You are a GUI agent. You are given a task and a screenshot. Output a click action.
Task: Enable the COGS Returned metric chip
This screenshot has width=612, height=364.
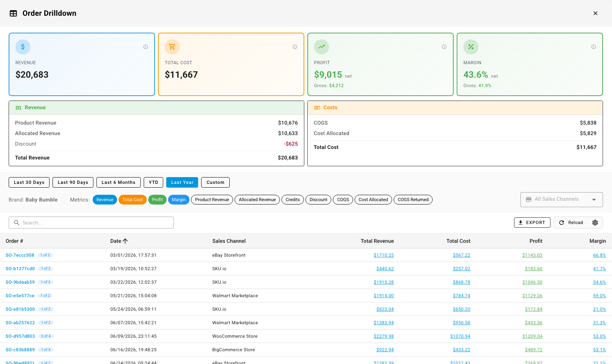[x=413, y=200]
